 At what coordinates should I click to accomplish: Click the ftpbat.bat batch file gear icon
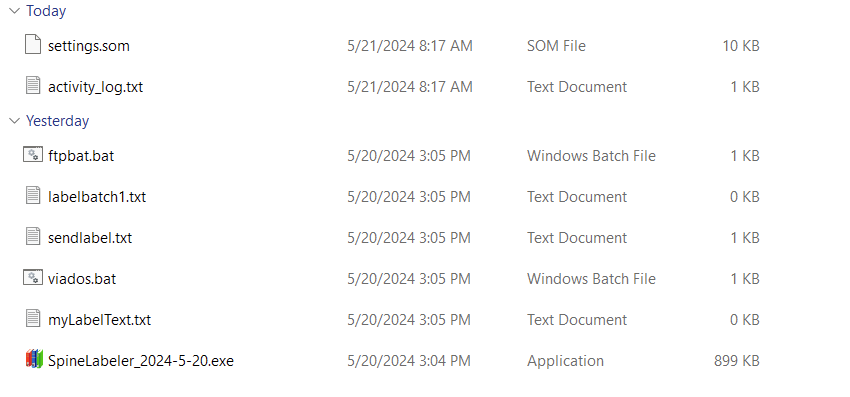pyautogui.click(x=33, y=155)
